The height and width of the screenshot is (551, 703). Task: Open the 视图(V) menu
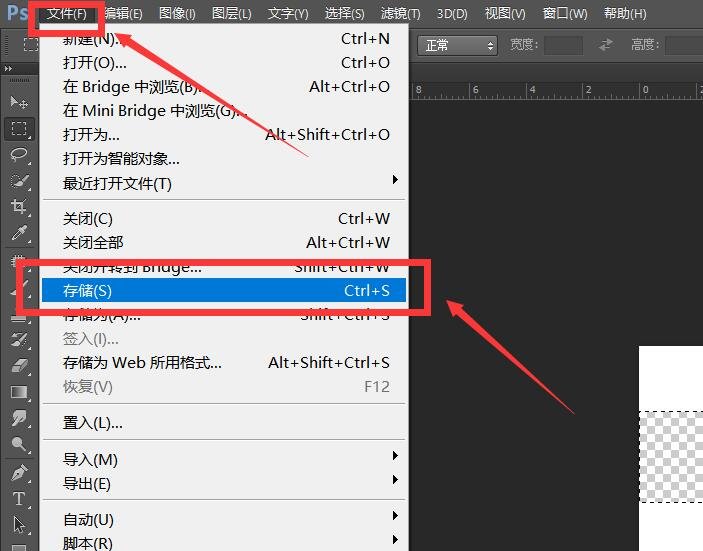point(505,13)
